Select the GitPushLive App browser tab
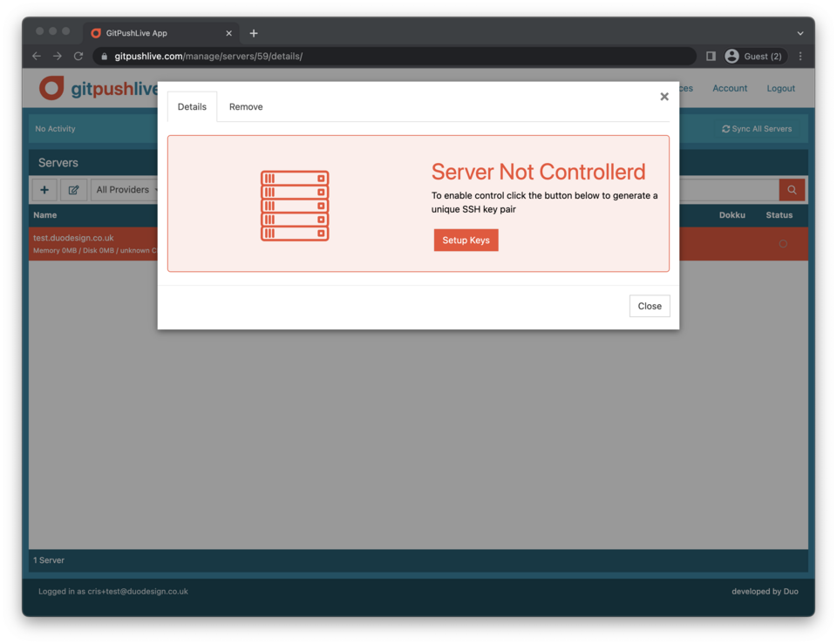This screenshot has width=837, height=644. tap(161, 33)
